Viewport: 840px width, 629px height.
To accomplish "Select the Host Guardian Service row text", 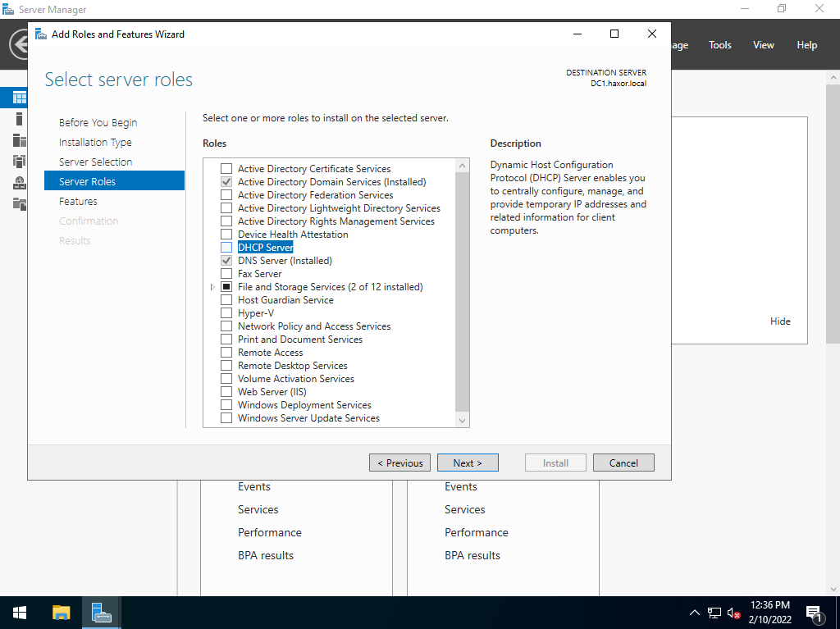I will [x=285, y=300].
